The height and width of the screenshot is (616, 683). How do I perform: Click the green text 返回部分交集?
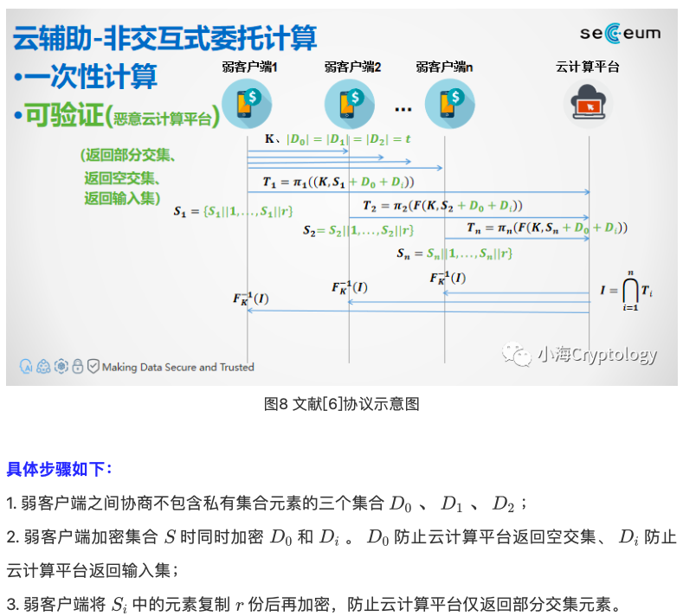pyautogui.click(x=127, y=155)
